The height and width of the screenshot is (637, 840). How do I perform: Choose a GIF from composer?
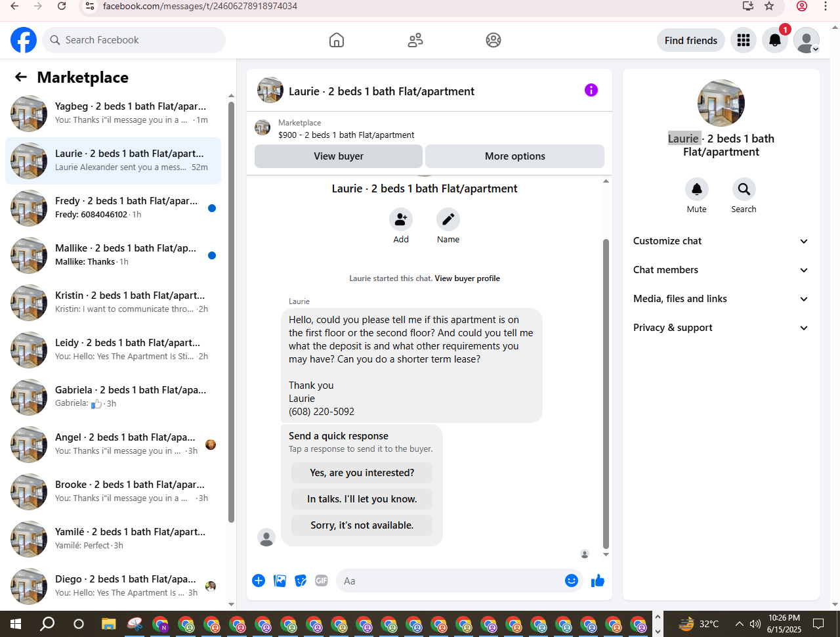point(322,581)
